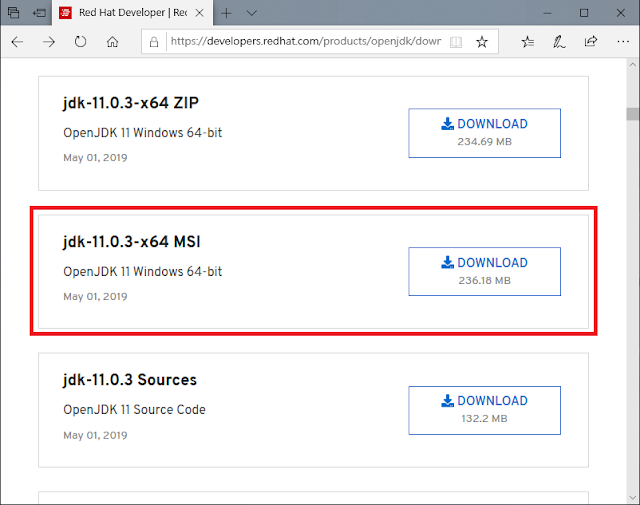The height and width of the screenshot is (505, 640).
Task: Select the Red Hat Developer tab
Action: coord(133,13)
